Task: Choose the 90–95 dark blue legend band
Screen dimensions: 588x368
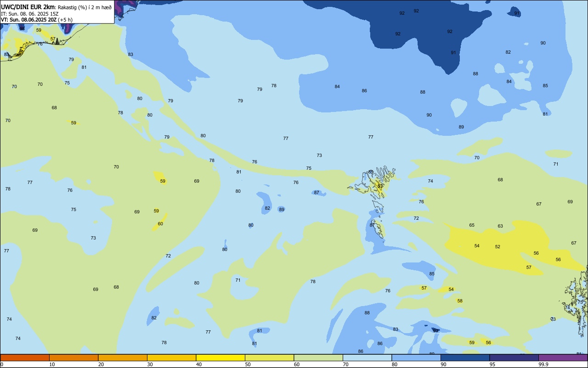Action: 465,357
